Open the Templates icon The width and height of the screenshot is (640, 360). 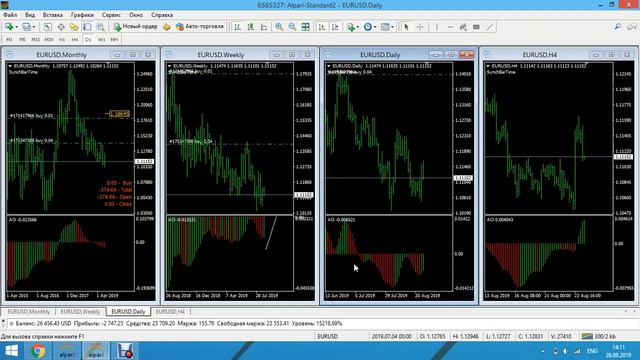coord(385,27)
